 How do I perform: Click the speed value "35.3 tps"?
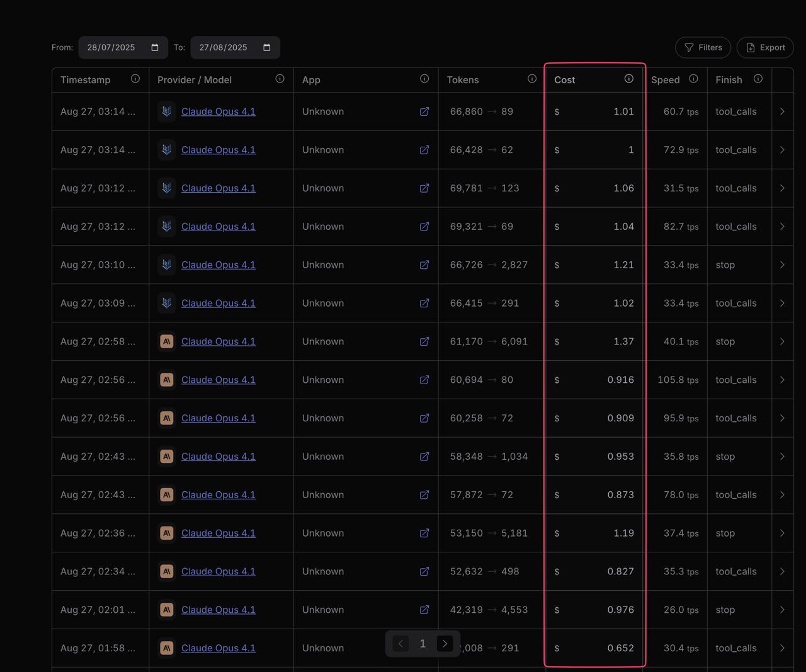pos(681,572)
